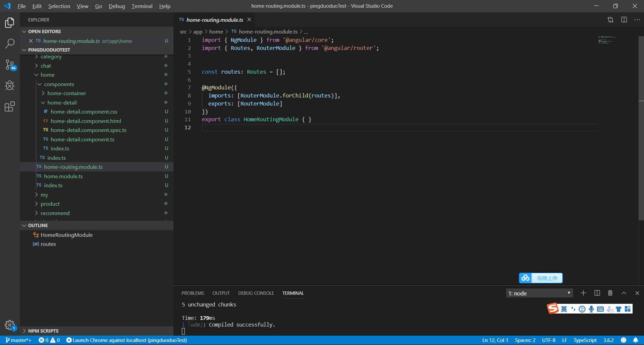Open the editor More Actions menu

point(637,20)
